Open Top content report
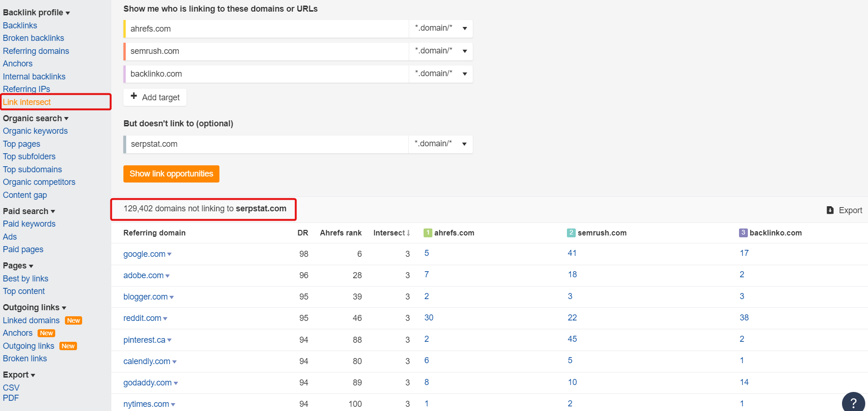 tap(24, 291)
